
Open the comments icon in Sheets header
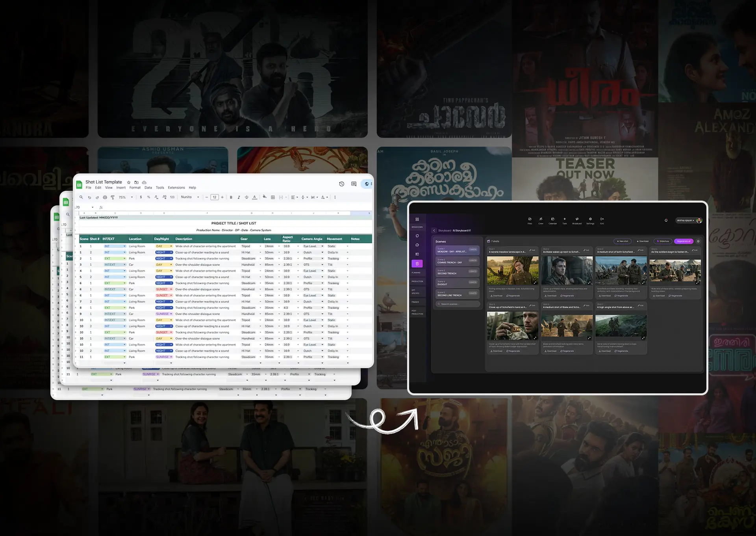click(354, 184)
